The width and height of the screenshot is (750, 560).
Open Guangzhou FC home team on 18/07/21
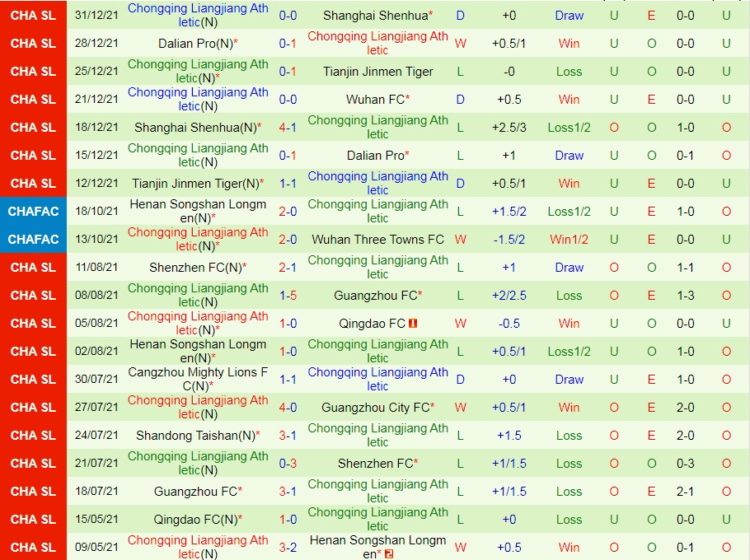point(195,492)
